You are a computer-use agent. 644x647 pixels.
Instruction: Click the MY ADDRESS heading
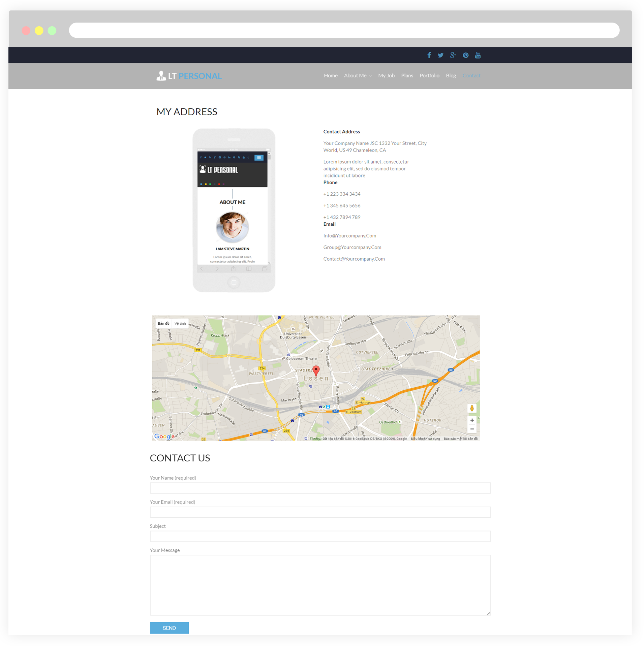(187, 112)
